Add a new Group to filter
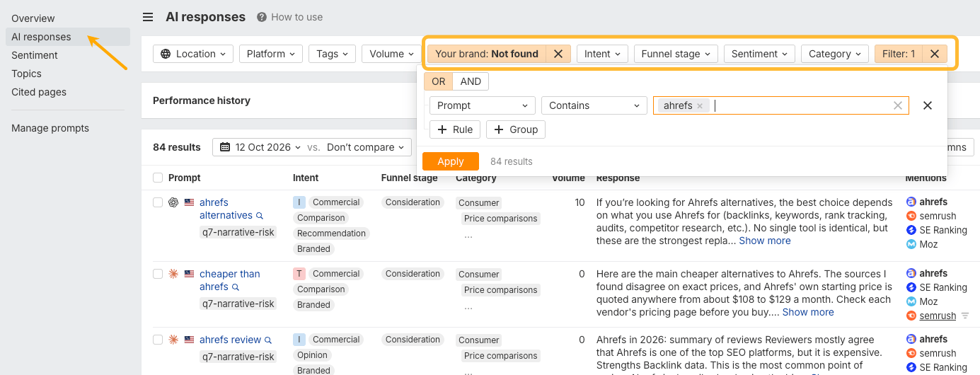Image resolution: width=980 pixels, height=375 pixels. (516, 129)
